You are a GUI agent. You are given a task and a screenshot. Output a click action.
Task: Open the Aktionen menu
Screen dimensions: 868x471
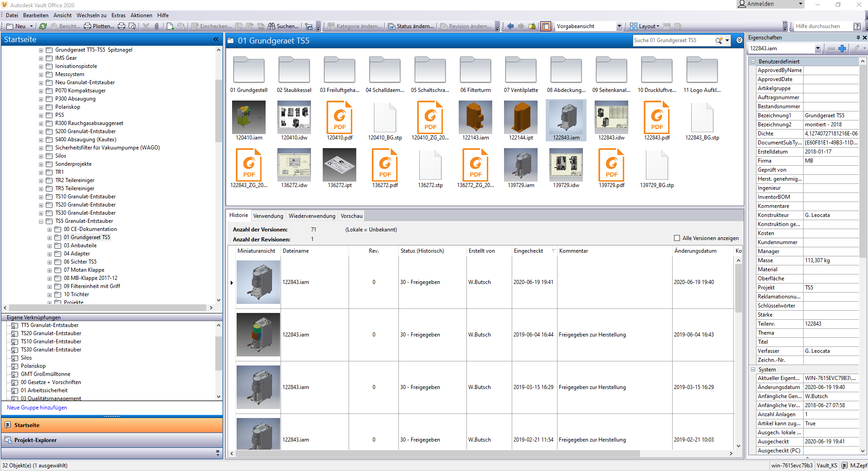141,15
